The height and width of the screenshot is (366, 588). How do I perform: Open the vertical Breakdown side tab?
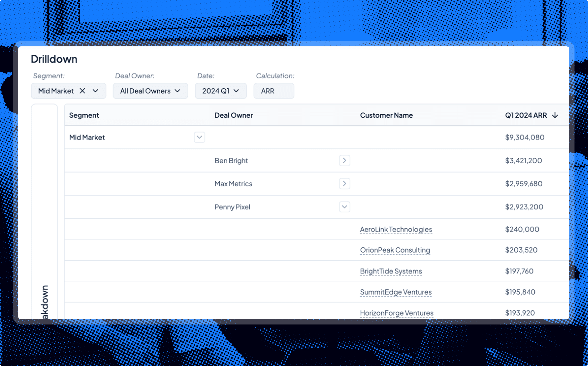pos(45,301)
